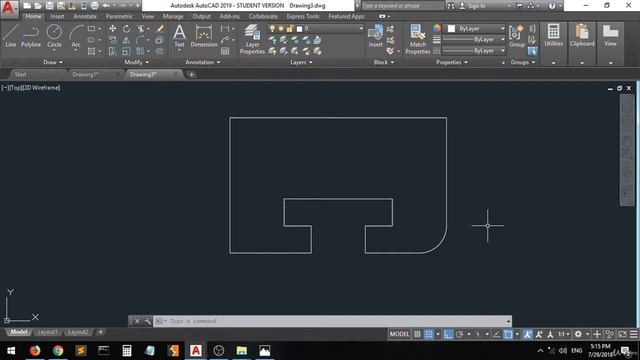Screen dimensions: 640x360
Task: Open the Insert ribbon tab
Action: point(57,16)
